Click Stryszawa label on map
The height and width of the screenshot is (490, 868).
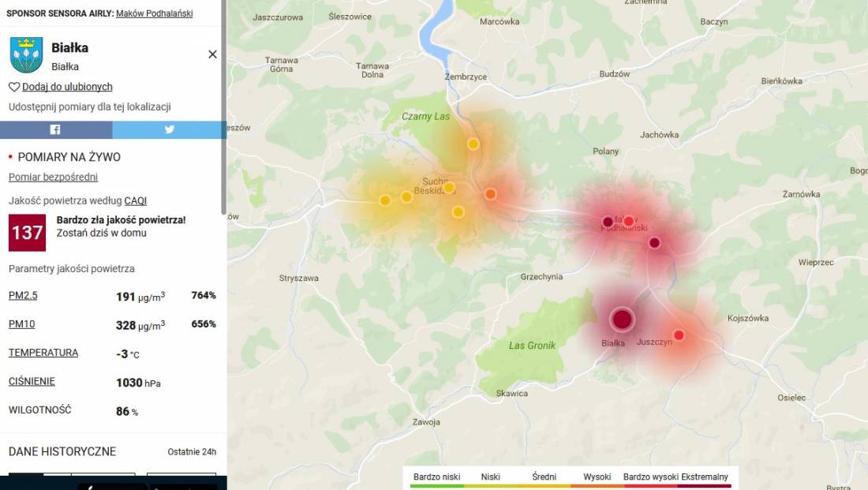coord(298,278)
